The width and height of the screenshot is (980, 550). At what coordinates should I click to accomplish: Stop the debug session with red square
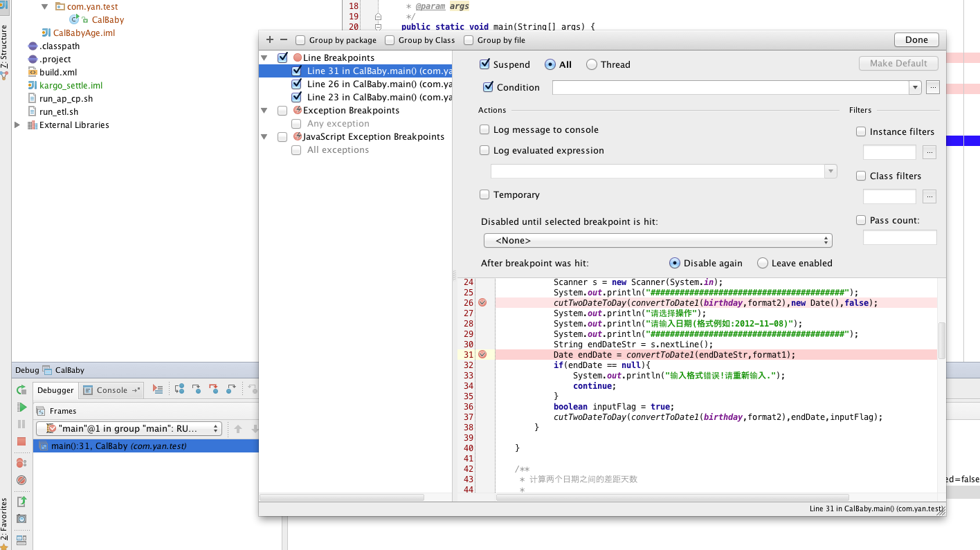pyautogui.click(x=21, y=441)
